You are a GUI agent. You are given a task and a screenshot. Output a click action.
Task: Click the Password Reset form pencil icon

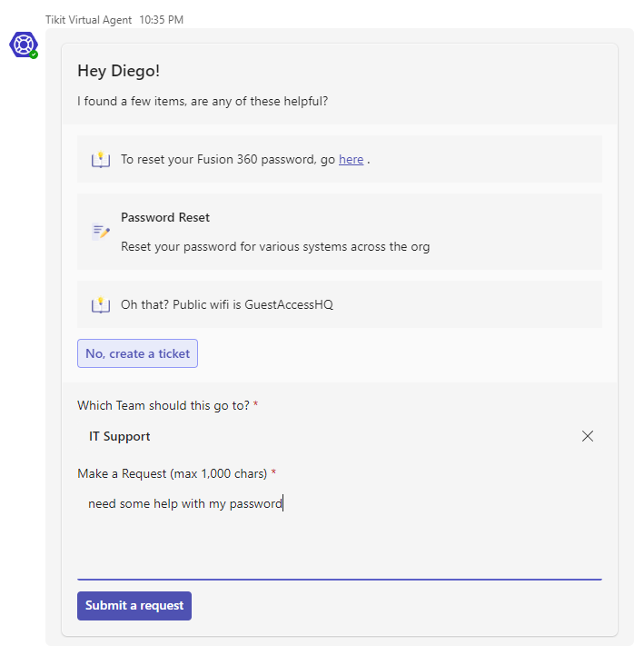pos(101,232)
